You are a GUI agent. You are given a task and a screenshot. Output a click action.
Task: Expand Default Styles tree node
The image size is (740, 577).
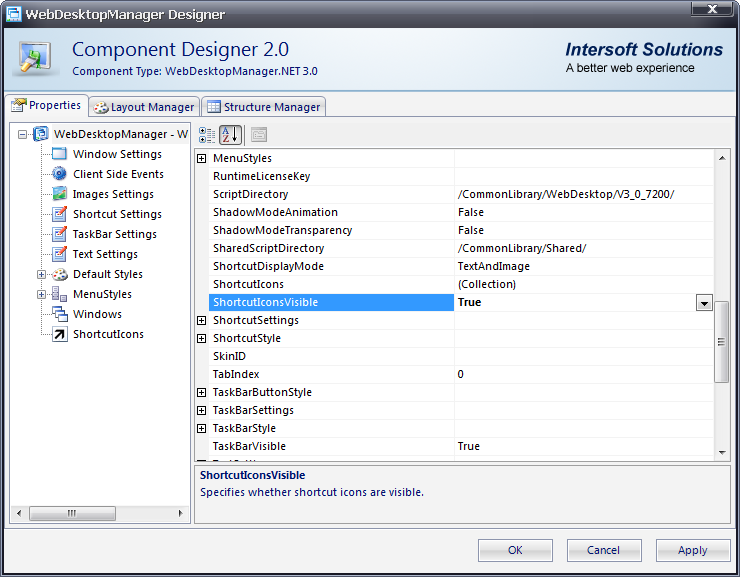[42, 274]
